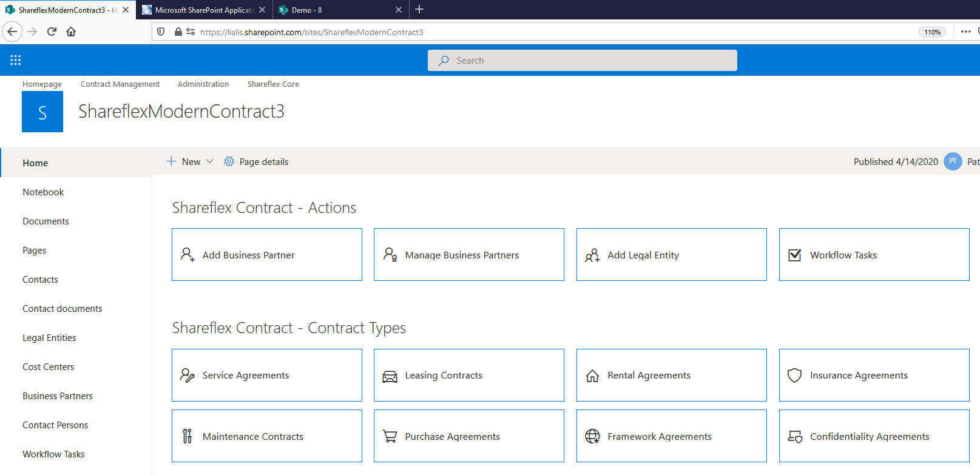
Task: Open the browser page actions ellipsis menu
Action: tap(966, 32)
